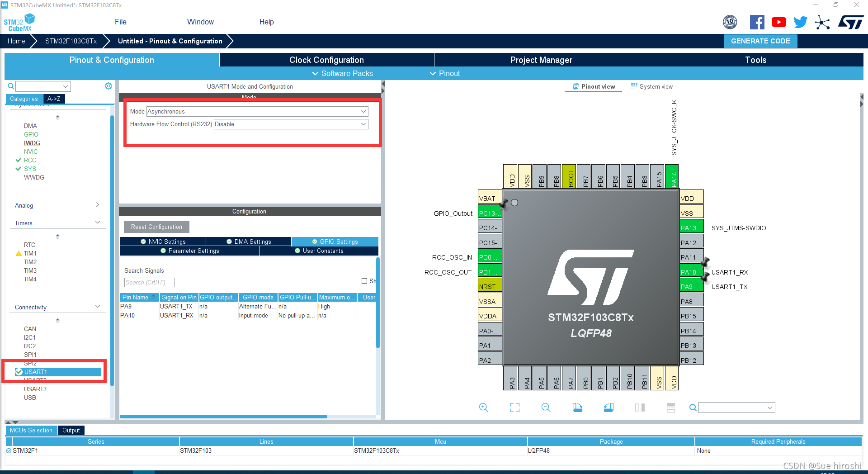This screenshot has width=868, height=474.
Task: Open the Hardware Flow Control dropdown
Action: [291, 124]
